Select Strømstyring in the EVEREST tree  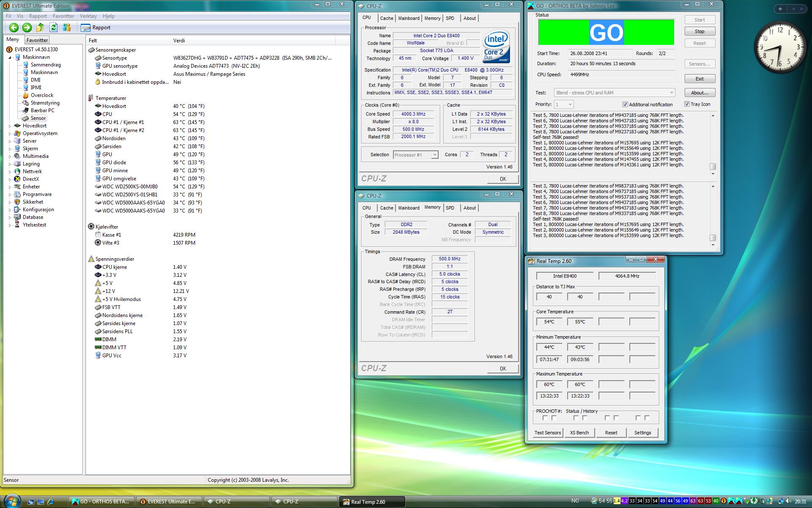point(45,103)
